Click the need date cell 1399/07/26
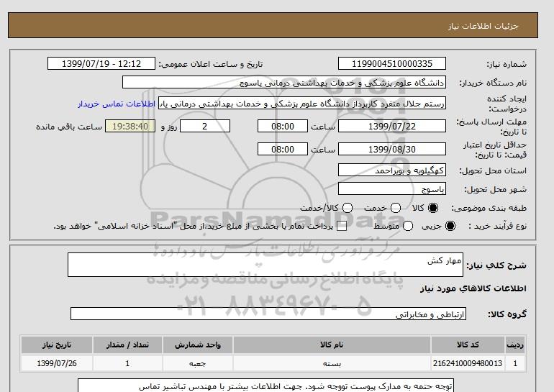Viewport: 554px width, 392px height. point(57,363)
